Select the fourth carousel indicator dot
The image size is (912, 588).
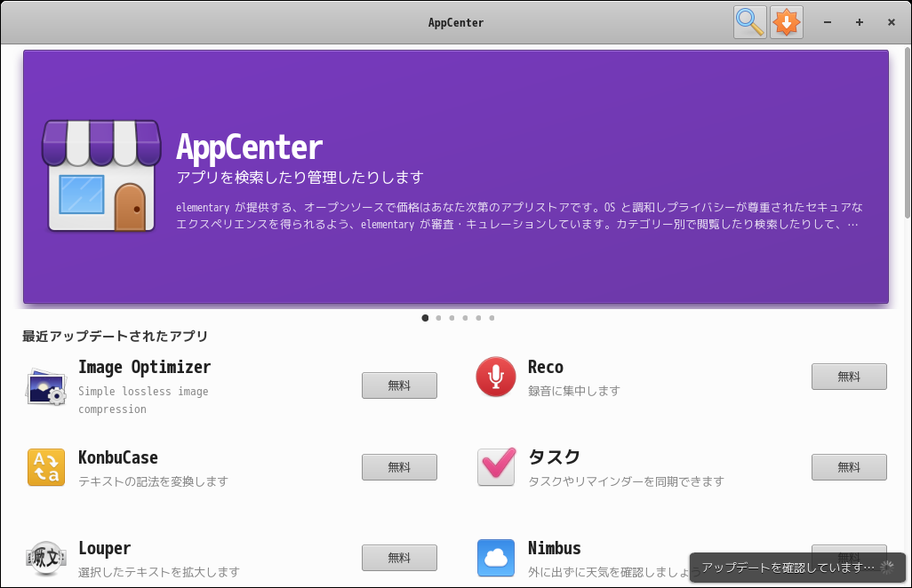pos(465,317)
